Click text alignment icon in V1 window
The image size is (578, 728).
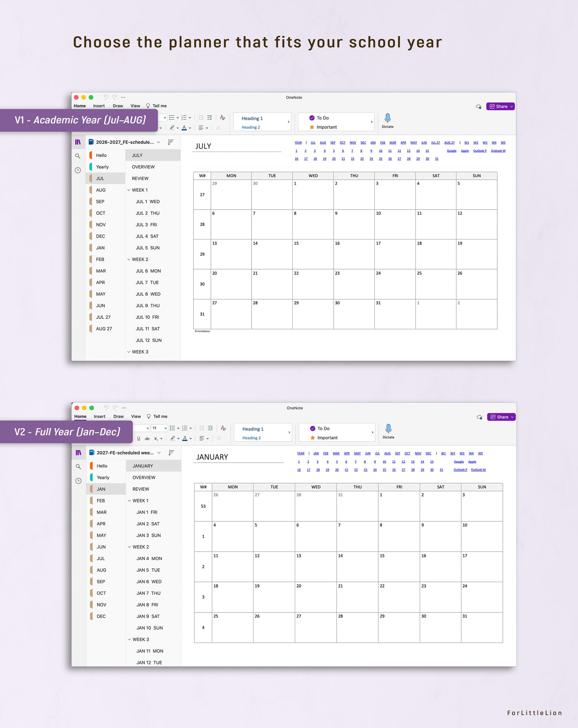(201, 128)
